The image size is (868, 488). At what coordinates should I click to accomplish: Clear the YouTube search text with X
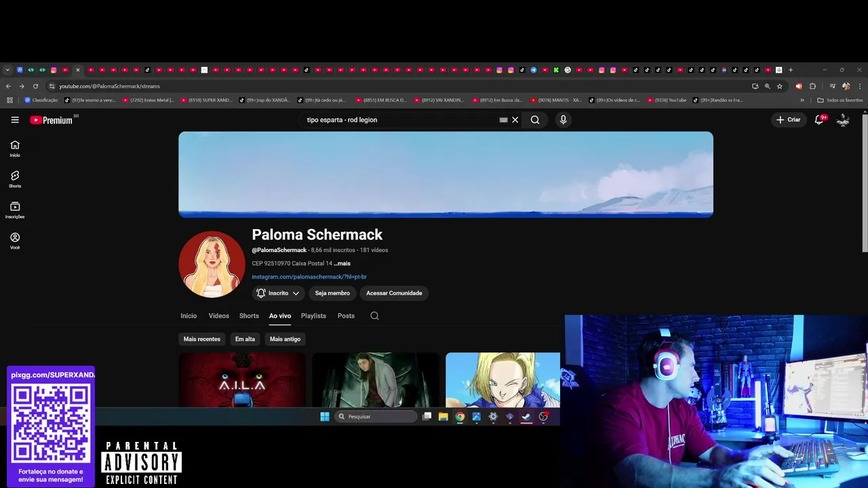515,120
